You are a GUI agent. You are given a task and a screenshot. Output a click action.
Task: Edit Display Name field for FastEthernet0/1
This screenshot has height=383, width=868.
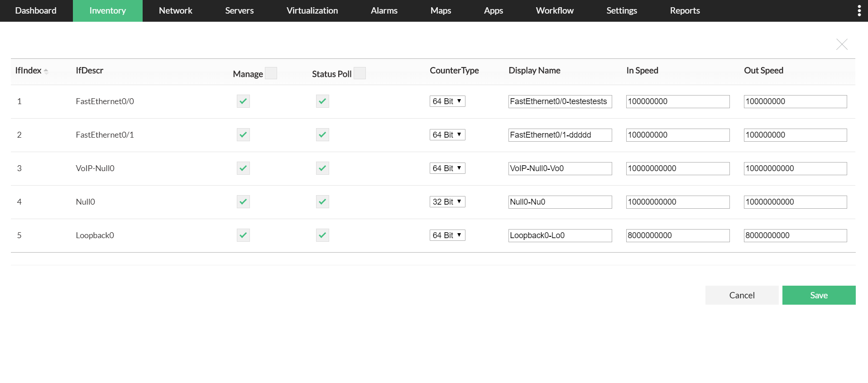(560, 135)
